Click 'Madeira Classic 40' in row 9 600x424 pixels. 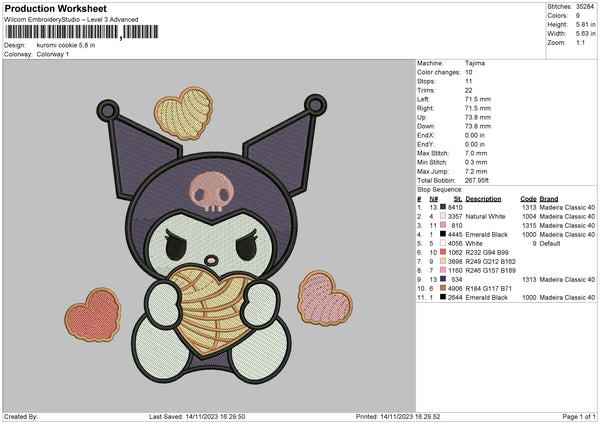coord(567,279)
